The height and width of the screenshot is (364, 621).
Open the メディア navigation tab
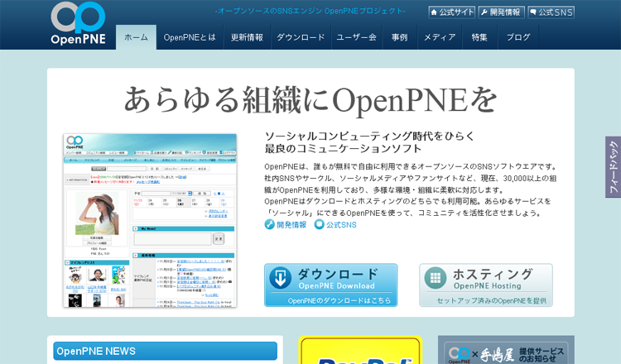[439, 37]
